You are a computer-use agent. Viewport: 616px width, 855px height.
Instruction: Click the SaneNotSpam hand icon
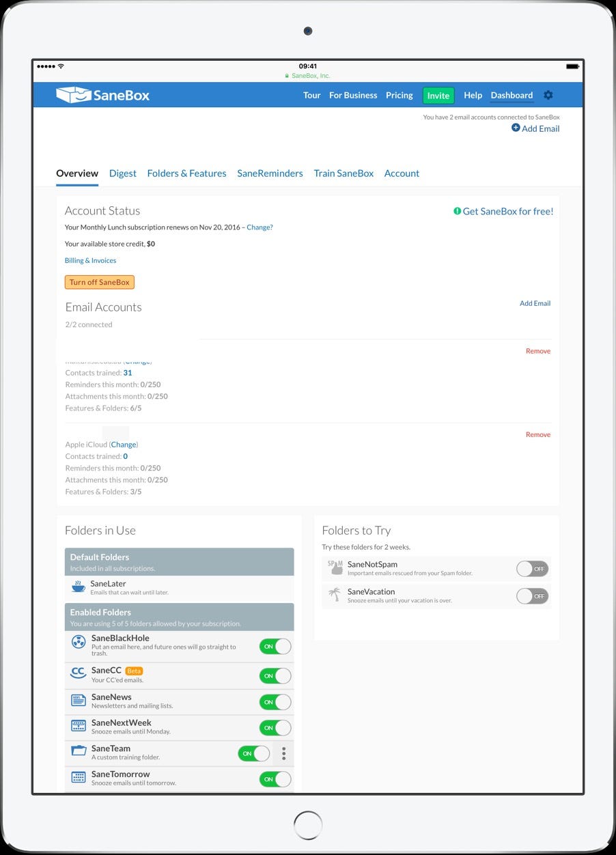pos(335,567)
